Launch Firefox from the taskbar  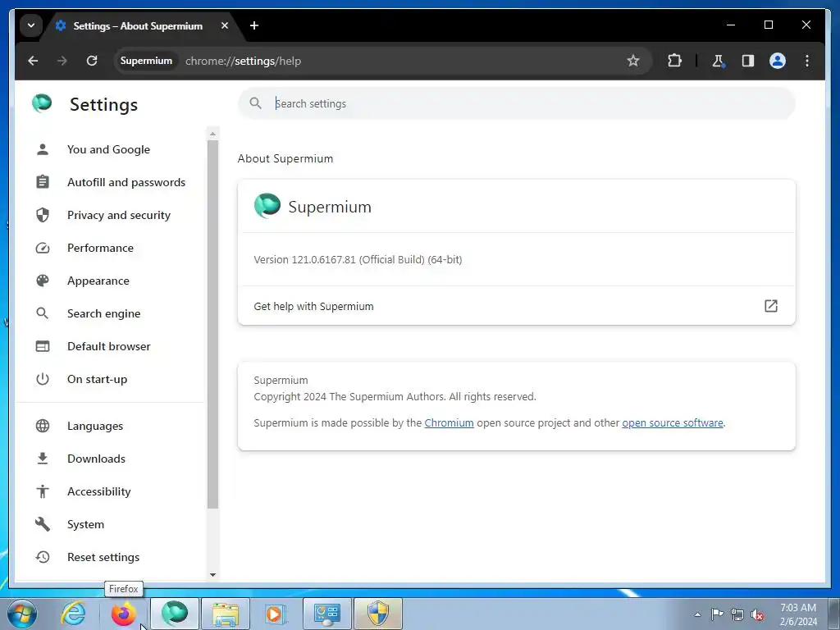tap(124, 614)
